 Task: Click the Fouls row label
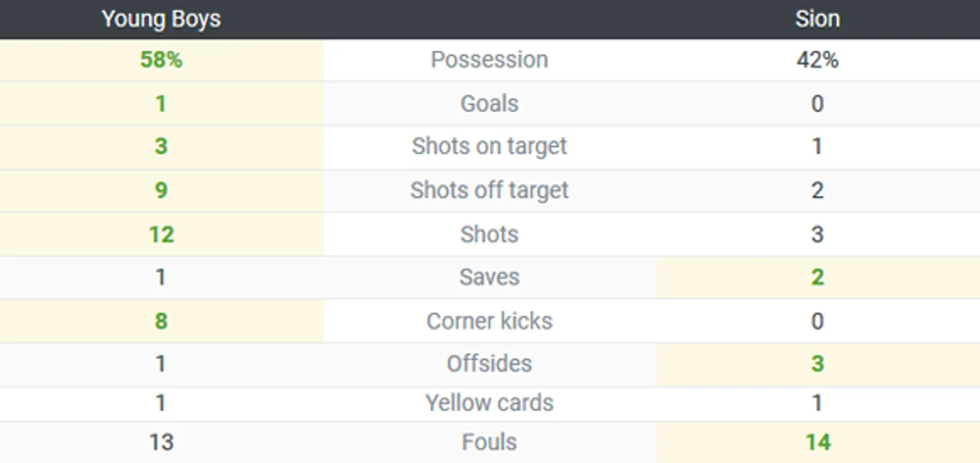click(489, 442)
